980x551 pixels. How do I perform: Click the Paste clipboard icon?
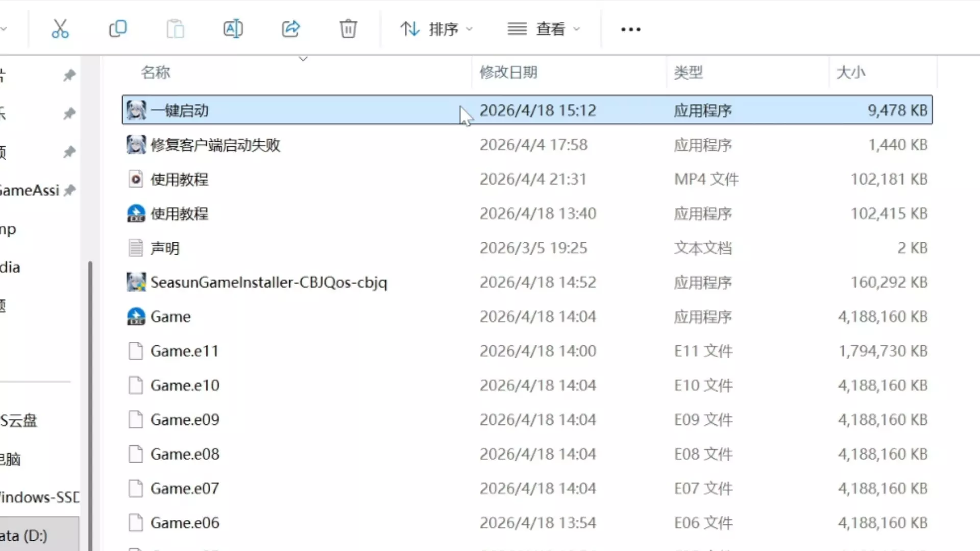pos(175,29)
